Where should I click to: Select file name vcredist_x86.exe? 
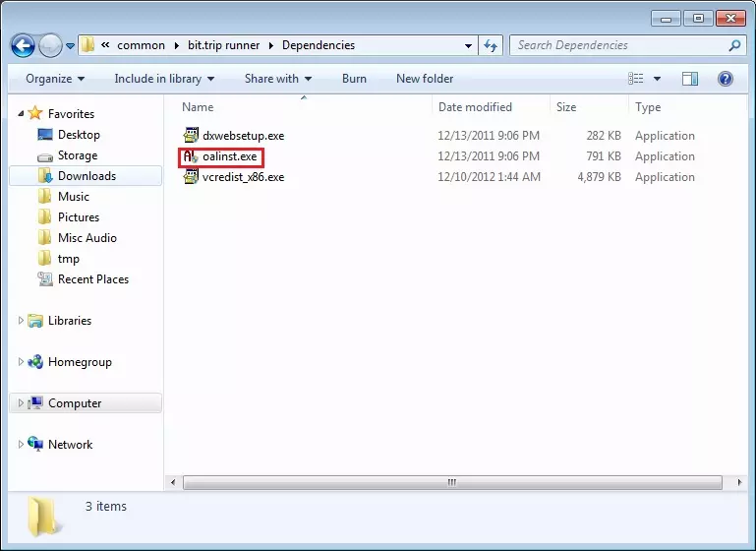click(x=244, y=177)
